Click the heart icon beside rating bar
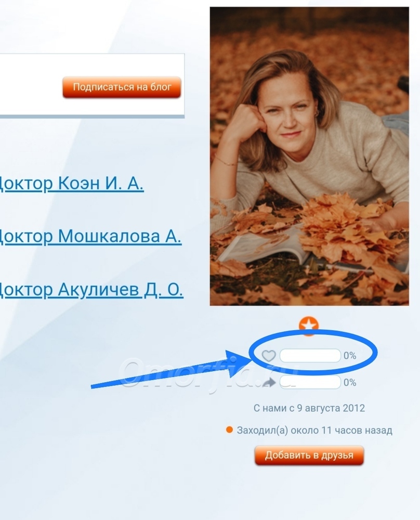420x520 pixels. [269, 356]
